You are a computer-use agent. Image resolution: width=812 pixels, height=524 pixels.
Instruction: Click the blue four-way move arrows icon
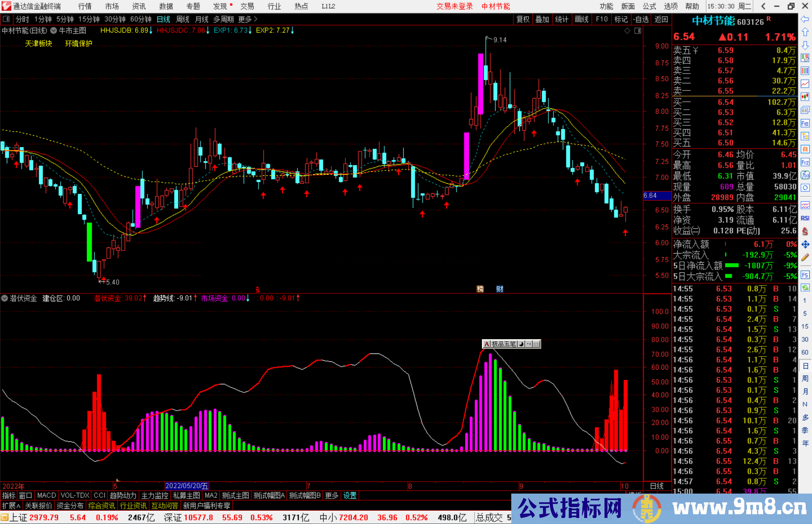point(805,245)
